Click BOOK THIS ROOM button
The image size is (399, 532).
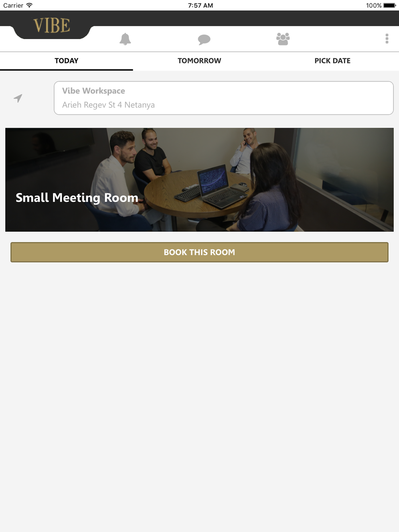(199, 252)
